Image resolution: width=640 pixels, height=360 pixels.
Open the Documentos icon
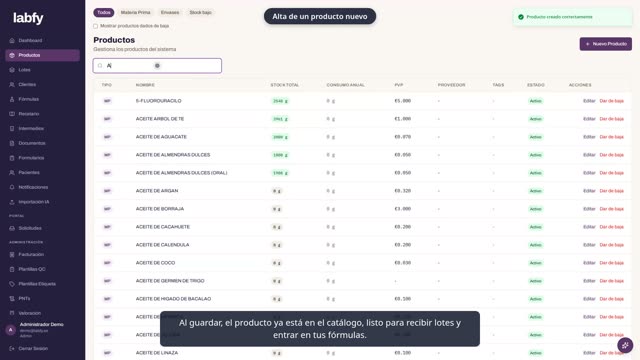pos(12,143)
